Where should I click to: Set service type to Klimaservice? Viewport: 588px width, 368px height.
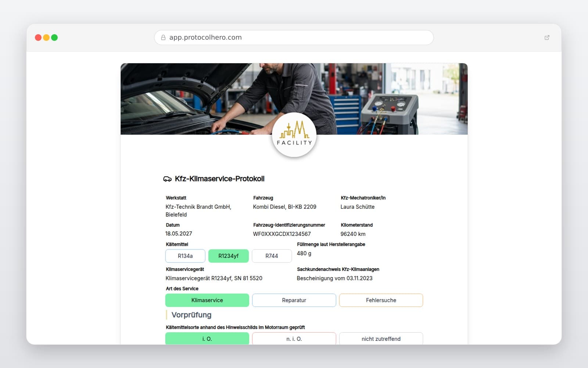(207, 300)
